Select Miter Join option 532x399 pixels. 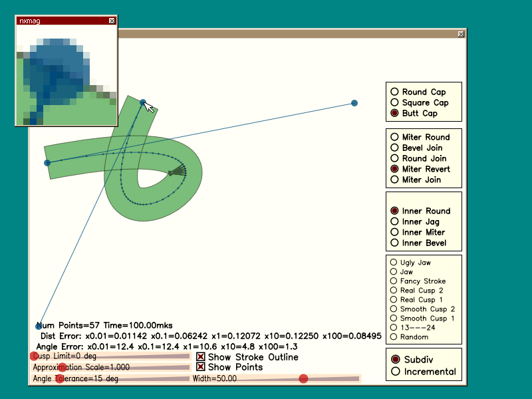pos(416,180)
